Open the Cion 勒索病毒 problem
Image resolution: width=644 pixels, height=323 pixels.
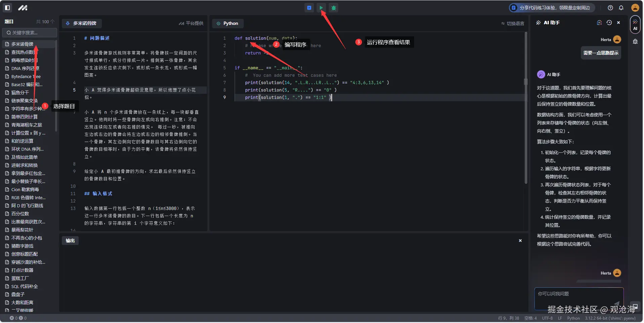pos(28,189)
